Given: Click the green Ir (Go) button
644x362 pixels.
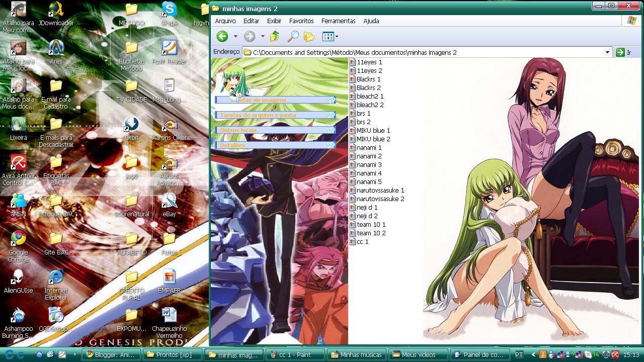Looking at the screenshot, I should [623, 52].
